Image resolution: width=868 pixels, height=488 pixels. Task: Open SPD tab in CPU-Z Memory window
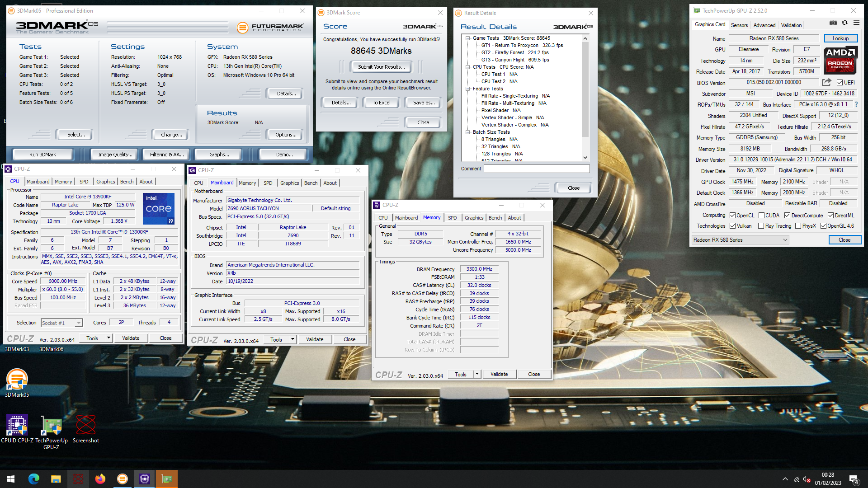tap(452, 218)
